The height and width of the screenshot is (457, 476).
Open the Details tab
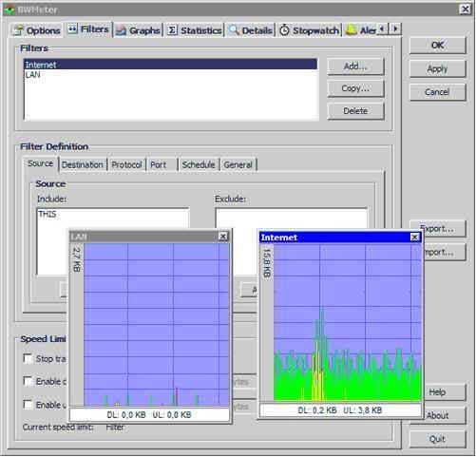[251, 30]
